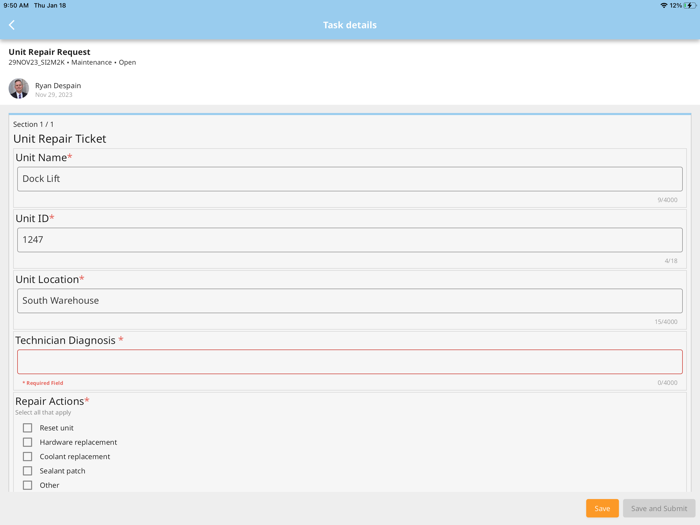Tap the Task details header title

350,25
